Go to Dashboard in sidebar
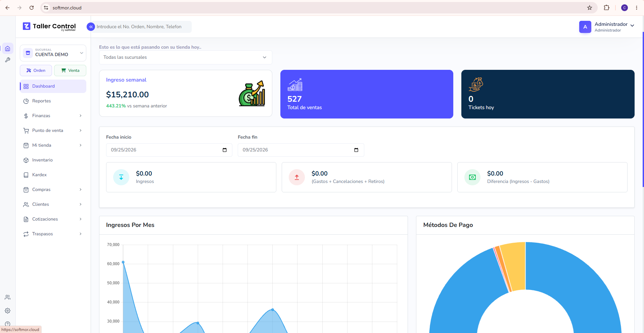This screenshot has width=644, height=333. 53,86
